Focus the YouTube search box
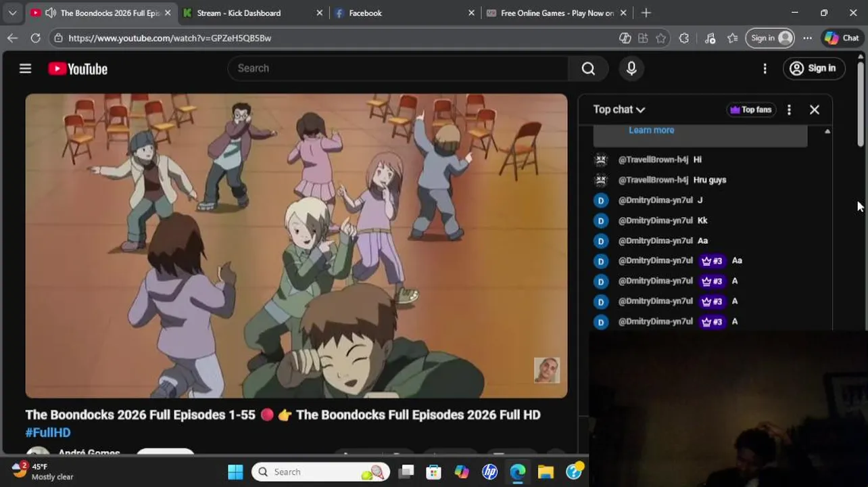Image resolution: width=868 pixels, height=487 pixels. [x=399, y=68]
